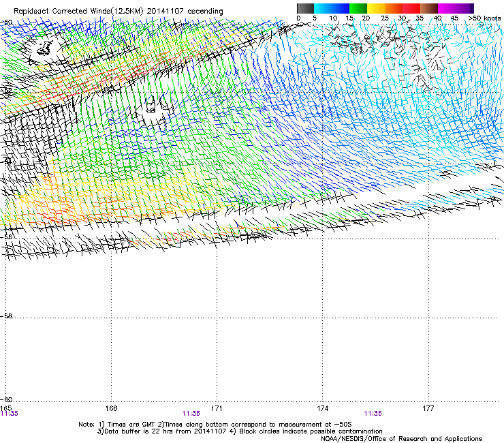The height and width of the screenshot is (443, 504).
Task: Click the yellow 20-25 knots color band
Action: click(x=376, y=8)
